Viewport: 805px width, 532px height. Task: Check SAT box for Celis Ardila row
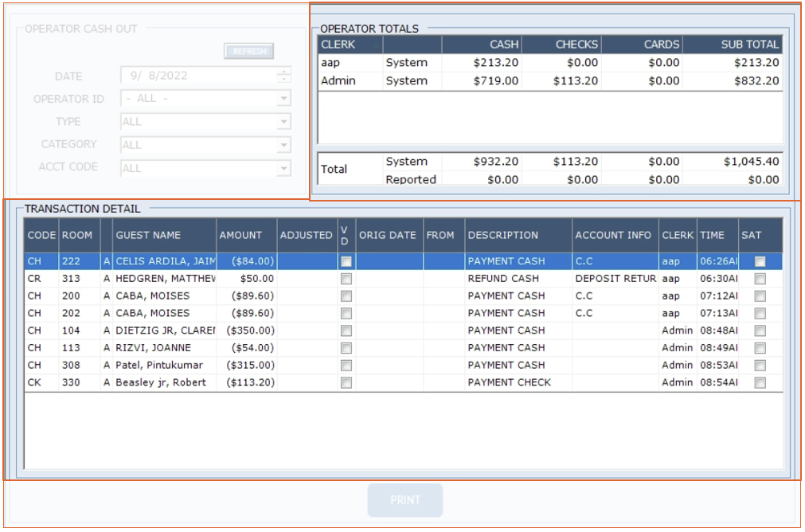click(x=760, y=261)
